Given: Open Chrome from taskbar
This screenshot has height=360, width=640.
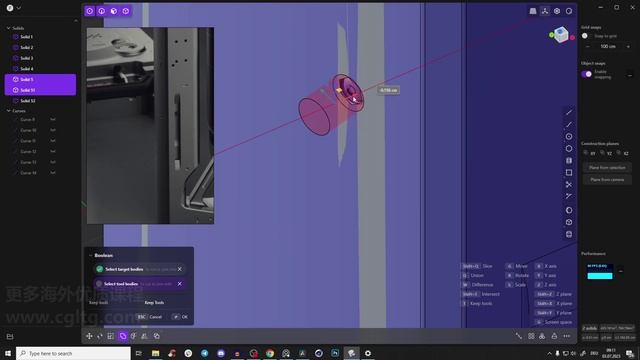Looking at the screenshot, I should click(x=270, y=353).
